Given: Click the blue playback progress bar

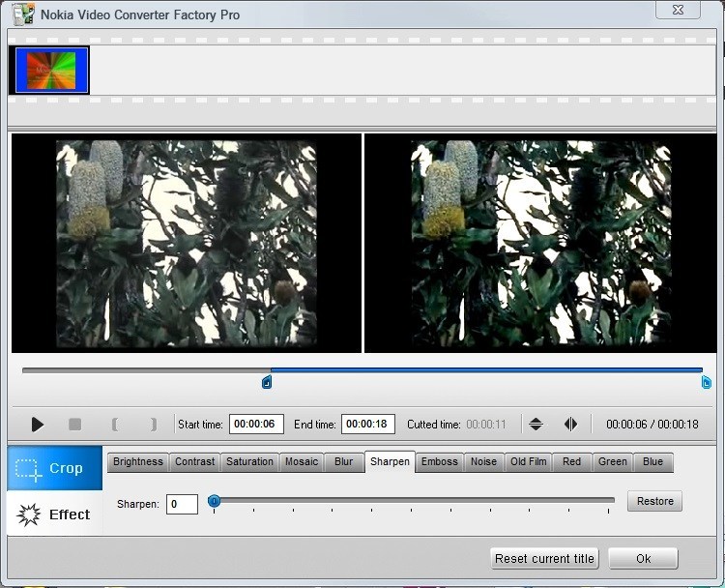Looking at the screenshot, I should (486, 369).
